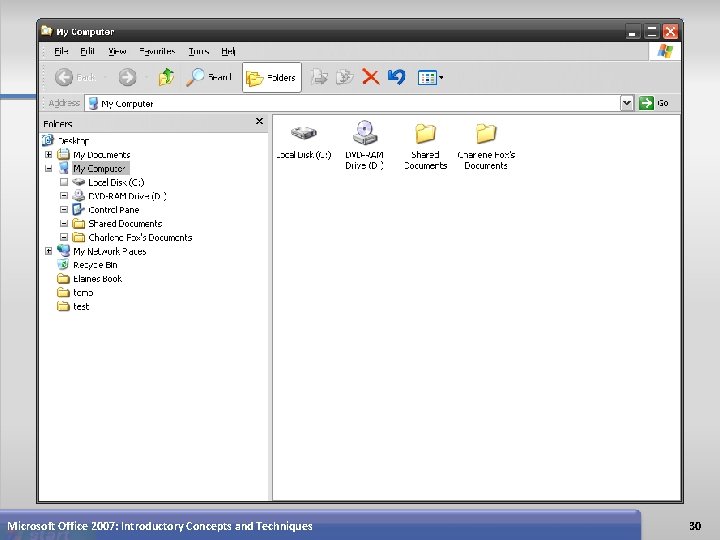The width and height of the screenshot is (720, 540).
Task: Open the Favorites menu
Action: (157, 51)
